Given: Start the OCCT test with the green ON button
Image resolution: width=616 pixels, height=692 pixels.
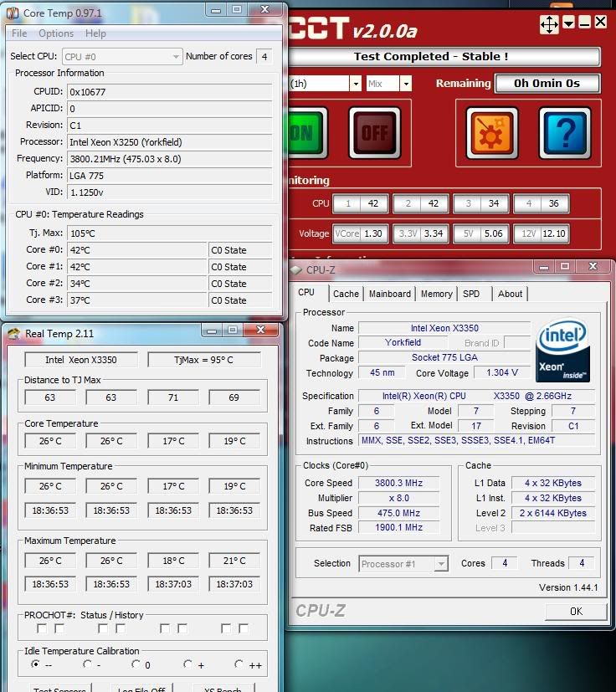Looking at the screenshot, I should [307, 133].
